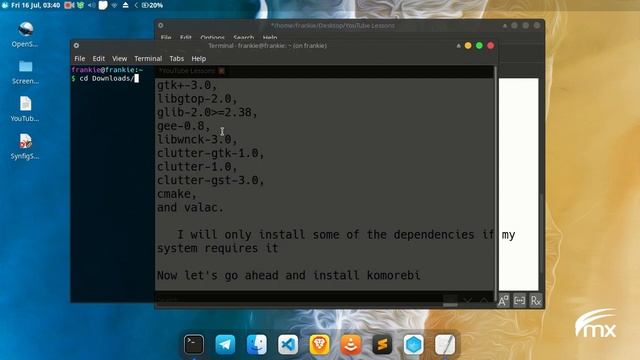Click the frankie@frankie prompt in Terminal
The width and height of the screenshot is (640, 360).
tap(107, 70)
